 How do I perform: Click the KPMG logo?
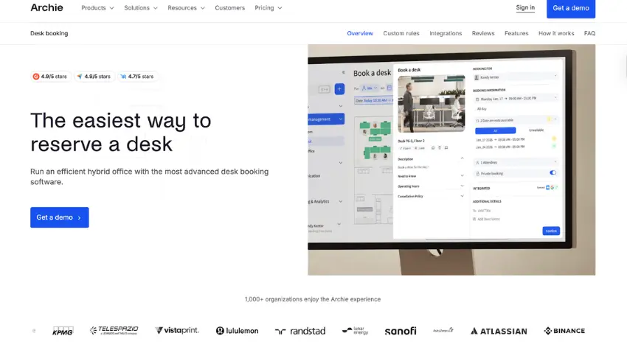(x=63, y=331)
